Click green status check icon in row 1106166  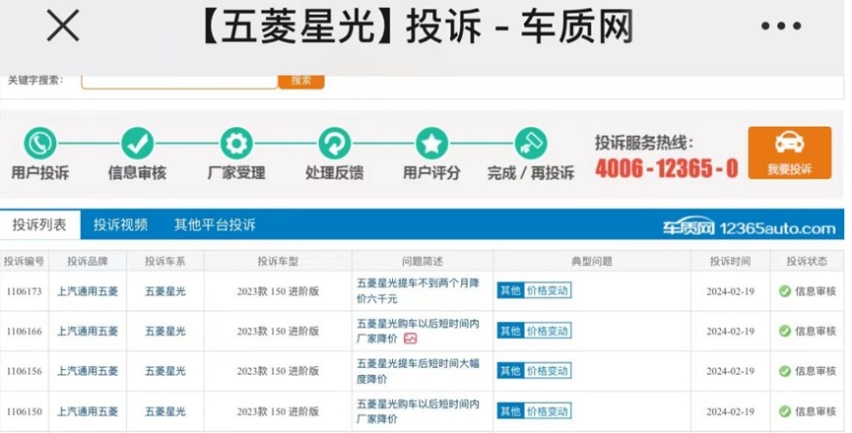785,331
